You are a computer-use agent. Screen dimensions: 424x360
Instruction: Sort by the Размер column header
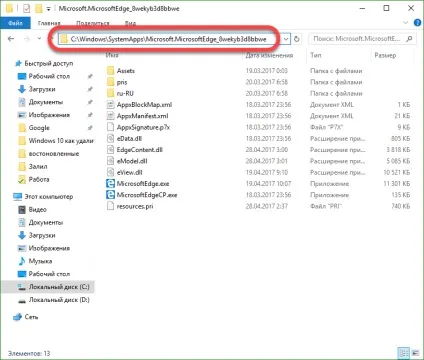(385, 55)
